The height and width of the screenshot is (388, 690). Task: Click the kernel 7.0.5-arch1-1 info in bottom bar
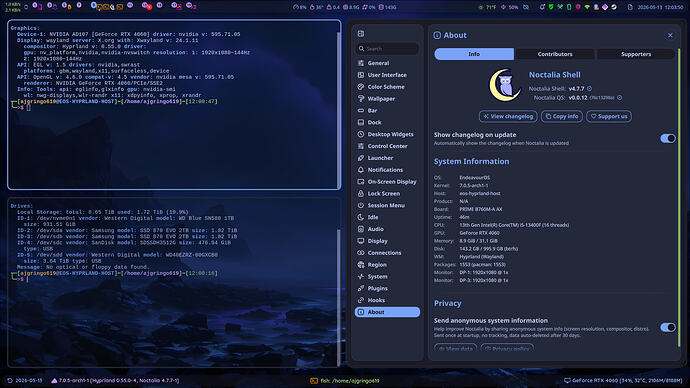click(115, 381)
